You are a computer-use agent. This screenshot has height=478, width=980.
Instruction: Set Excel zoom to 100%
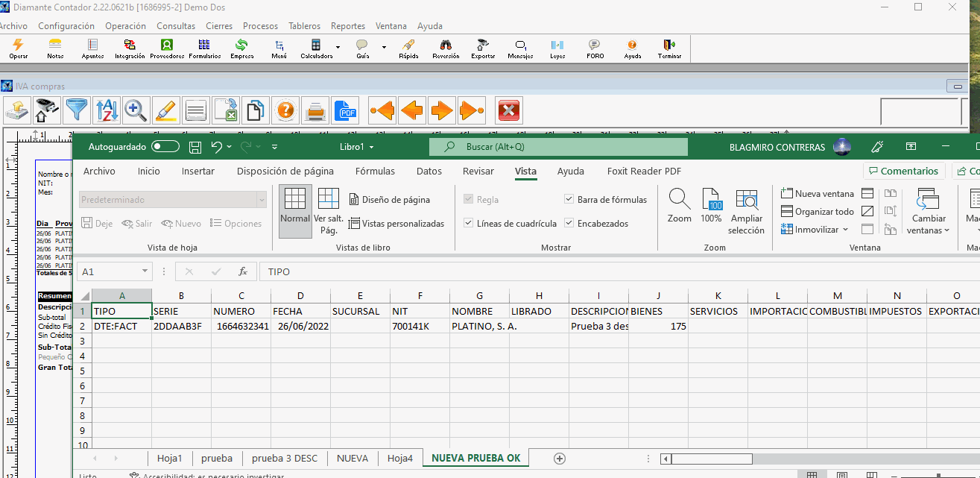coord(712,206)
